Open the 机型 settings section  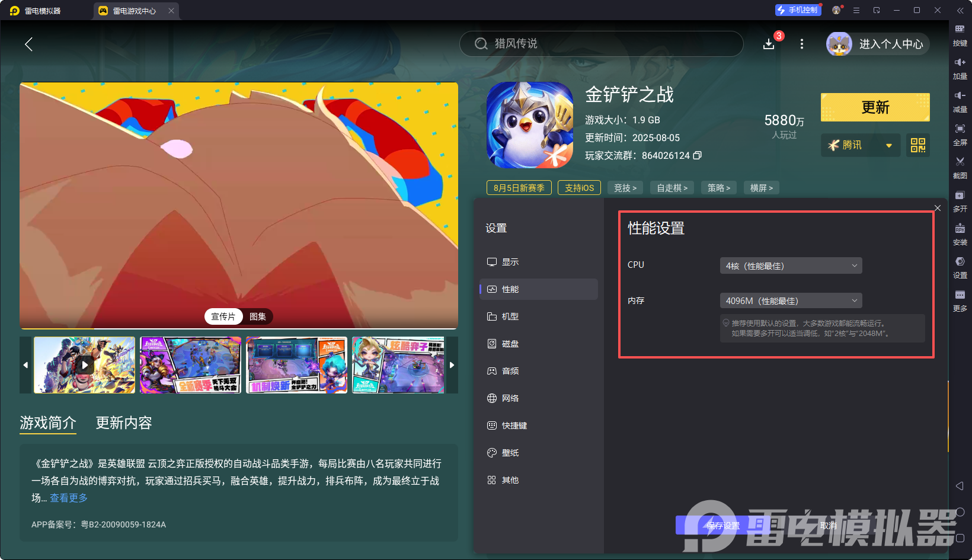coord(539,316)
